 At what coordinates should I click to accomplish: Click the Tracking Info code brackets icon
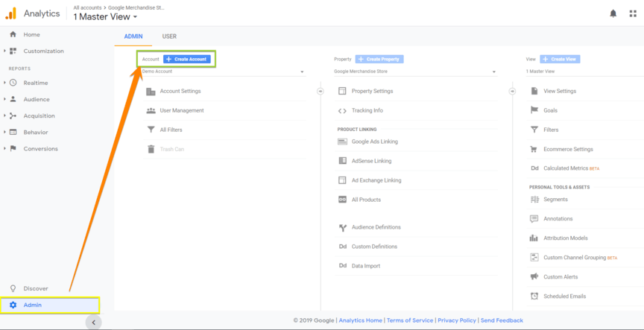pyautogui.click(x=342, y=110)
